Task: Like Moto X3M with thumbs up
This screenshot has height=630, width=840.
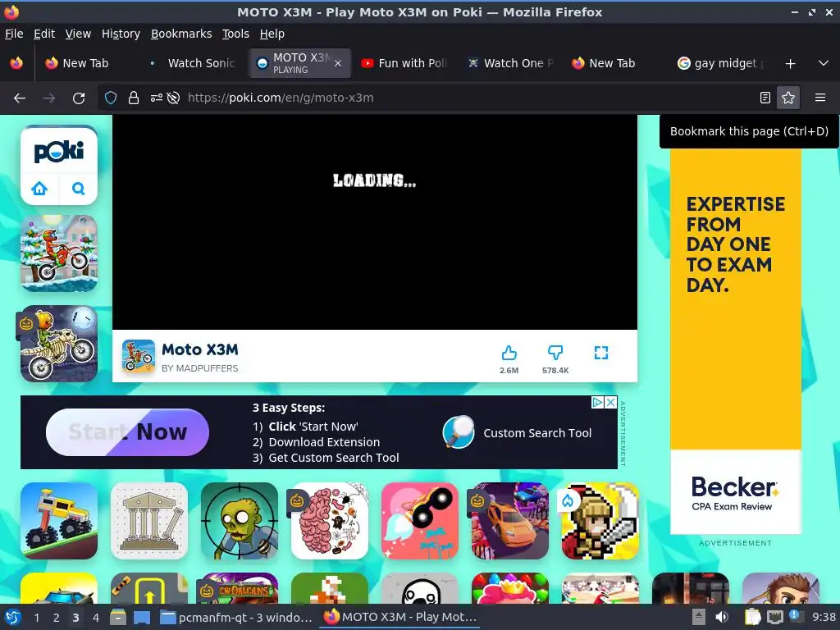Action: pyautogui.click(x=509, y=353)
